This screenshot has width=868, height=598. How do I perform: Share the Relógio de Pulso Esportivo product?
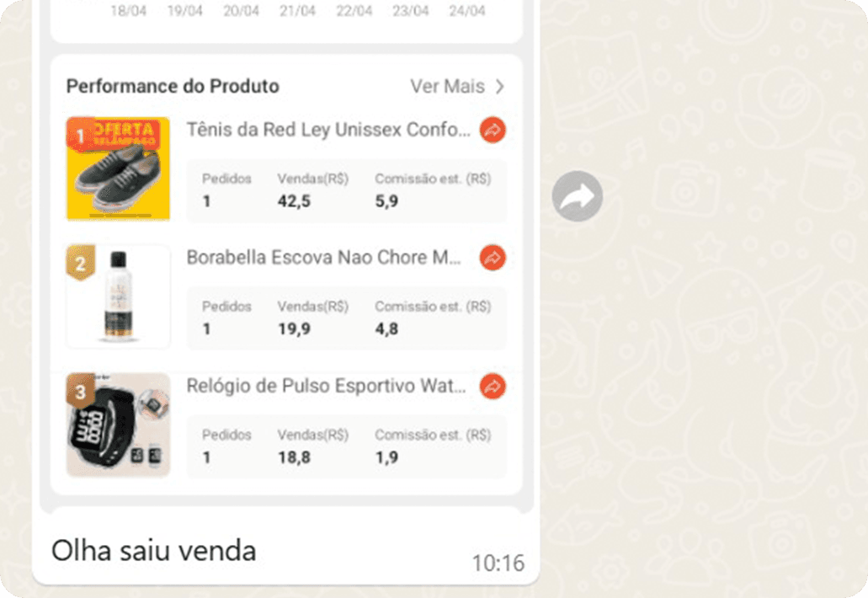[x=493, y=387]
